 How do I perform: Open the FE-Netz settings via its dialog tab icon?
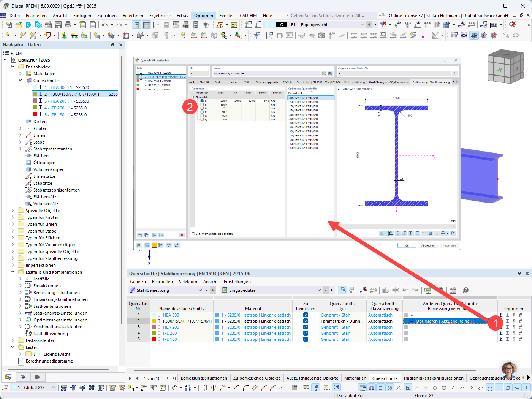(287, 81)
